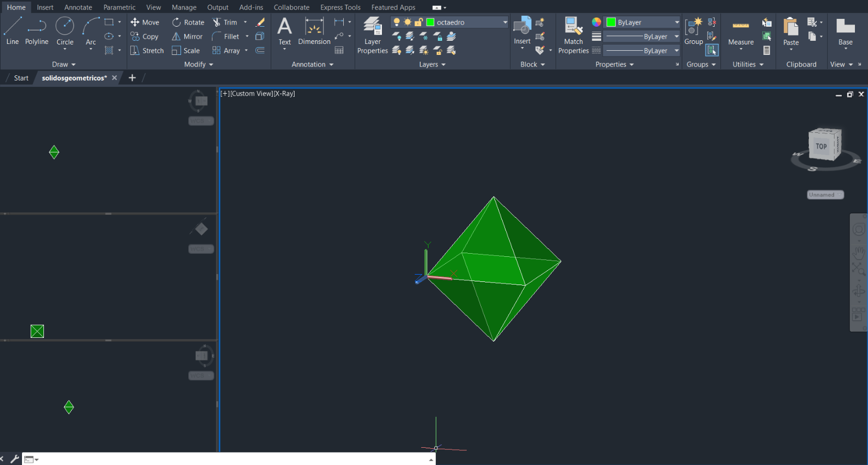Open the octaedro layer dropdown list
The width and height of the screenshot is (868, 465).
[x=505, y=22]
